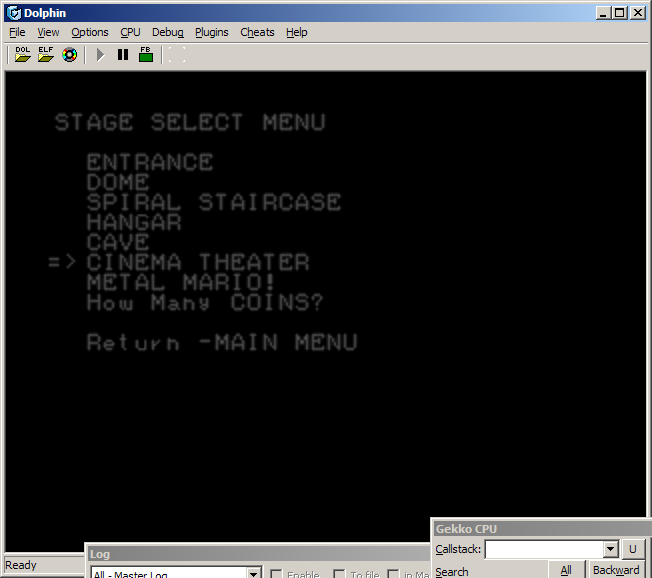Toggle the To file checkbox in Log

pos(339,574)
